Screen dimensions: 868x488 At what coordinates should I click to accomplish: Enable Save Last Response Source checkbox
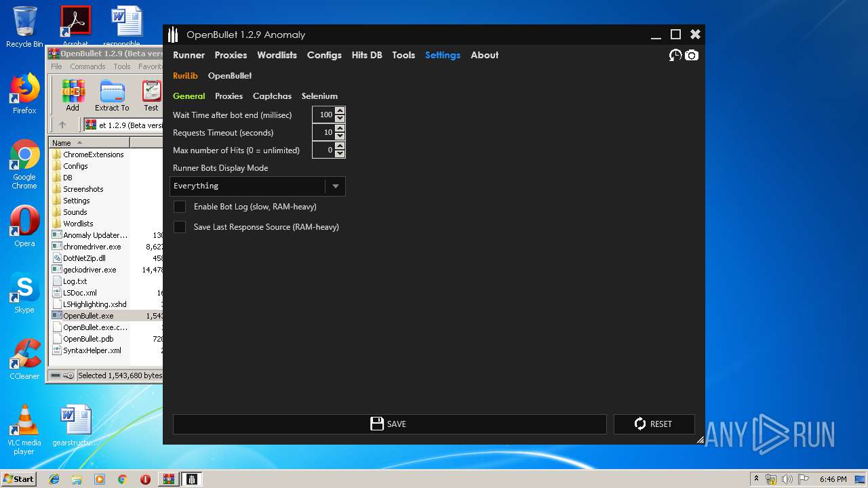coord(180,227)
